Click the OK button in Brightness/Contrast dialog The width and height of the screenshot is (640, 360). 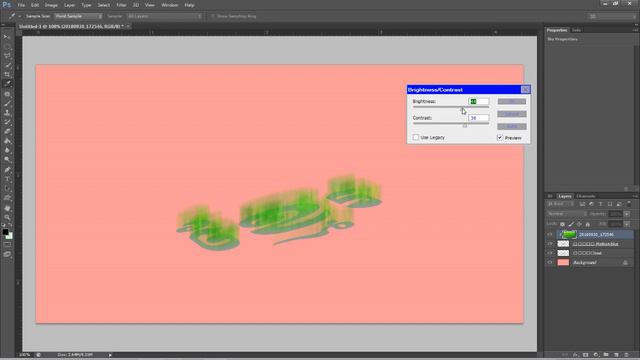[x=512, y=102]
